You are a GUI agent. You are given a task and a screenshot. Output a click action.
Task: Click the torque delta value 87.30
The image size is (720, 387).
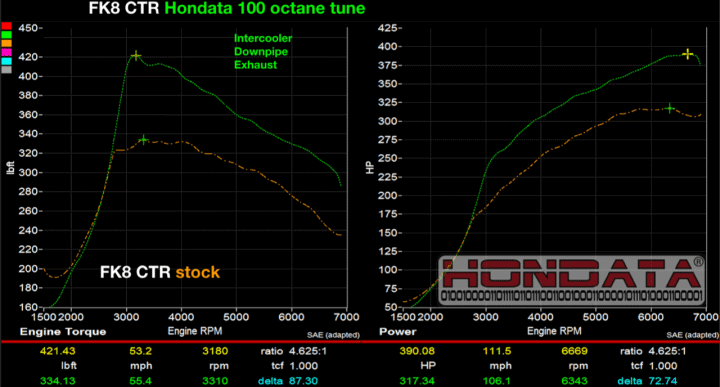[x=303, y=381]
